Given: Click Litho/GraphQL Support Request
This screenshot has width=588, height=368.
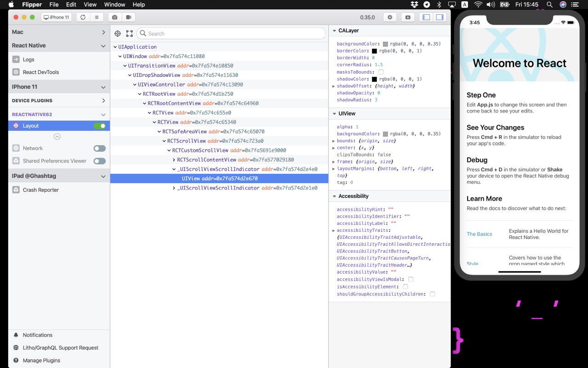Looking at the screenshot, I should click(61, 348).
